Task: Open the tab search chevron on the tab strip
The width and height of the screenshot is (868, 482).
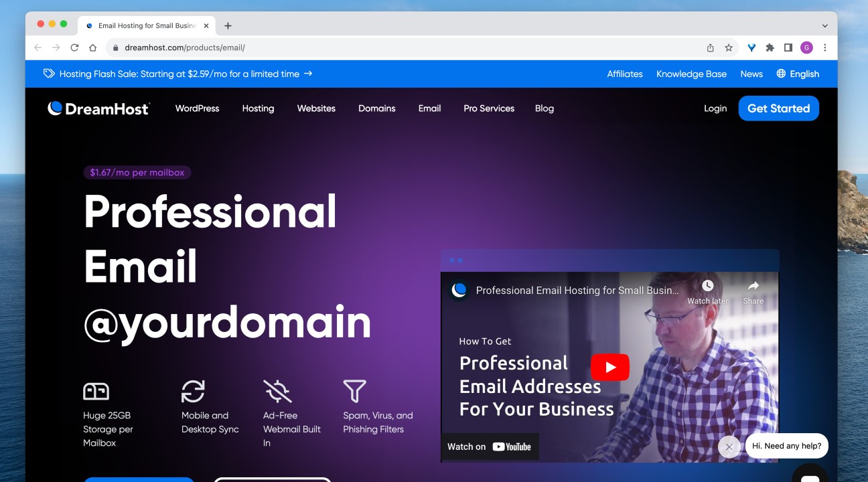Action: coord(824,25)
